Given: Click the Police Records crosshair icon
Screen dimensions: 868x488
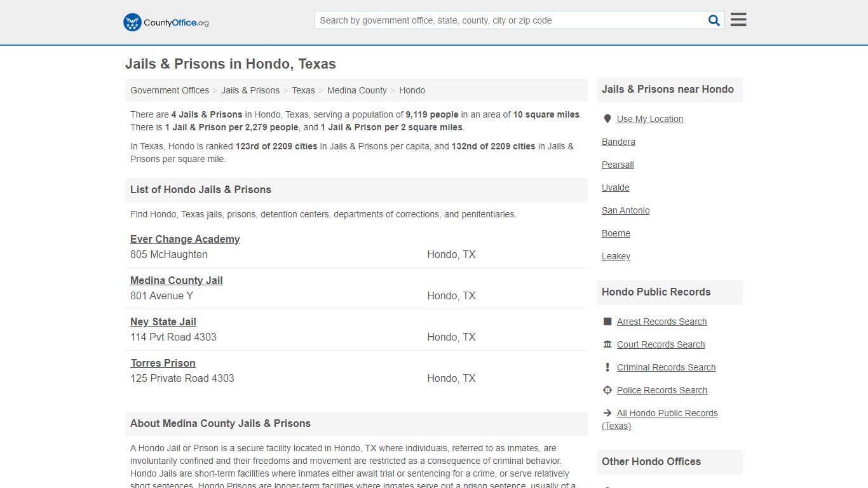Looking at the screenshot, I should (x=607, y=390).
